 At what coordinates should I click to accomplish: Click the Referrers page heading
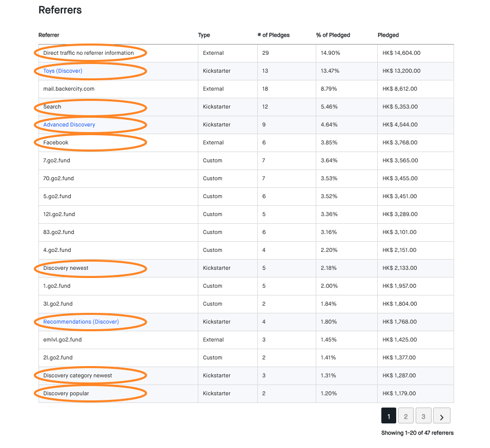coord(60,10)
